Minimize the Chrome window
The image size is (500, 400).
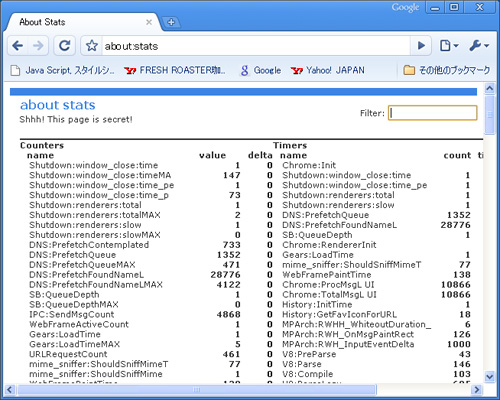[435, 7]
